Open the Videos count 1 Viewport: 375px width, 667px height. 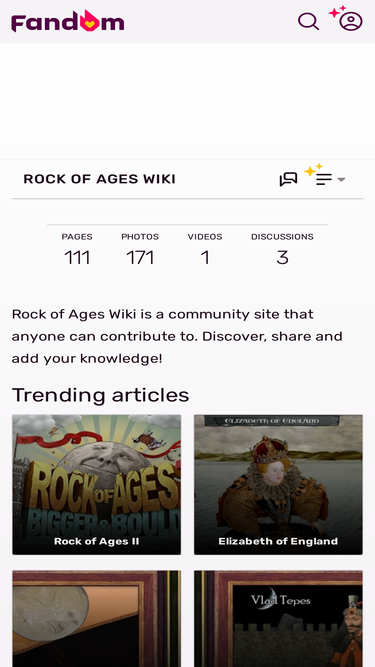pyautogui.click(x=205, y=258)
